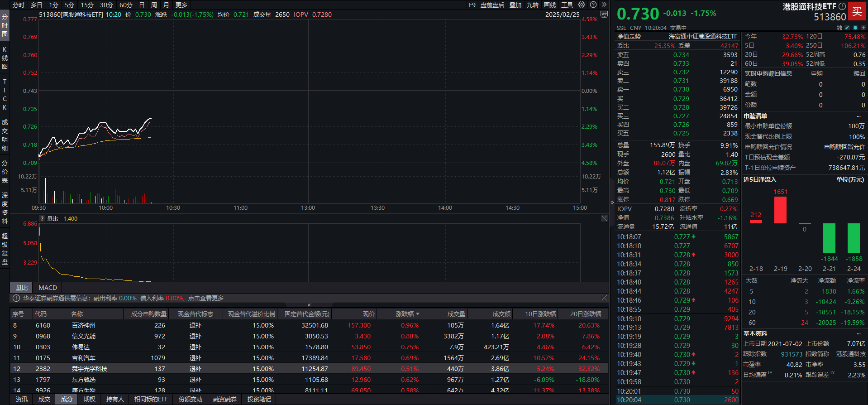868x405 pixels.
Task: Click the question mark beside 量比 indicator
Action: tap(42, 219)
